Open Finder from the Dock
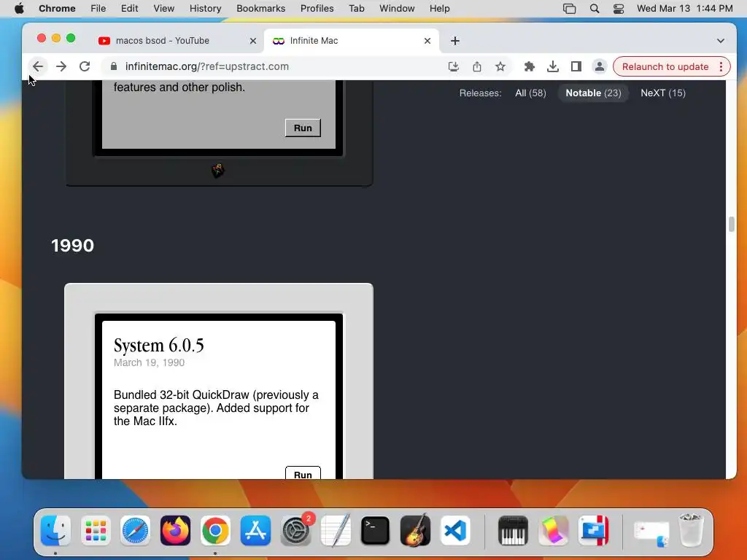 tap(55, 531)
